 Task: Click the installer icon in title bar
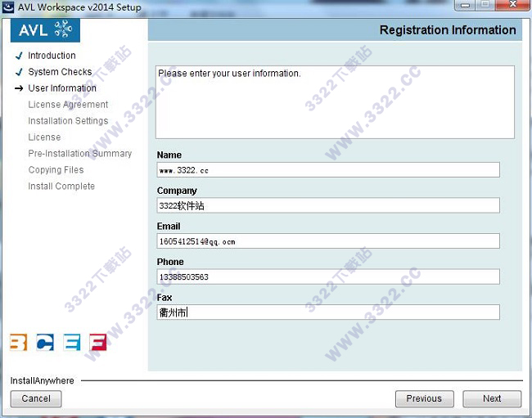point(8,7)
